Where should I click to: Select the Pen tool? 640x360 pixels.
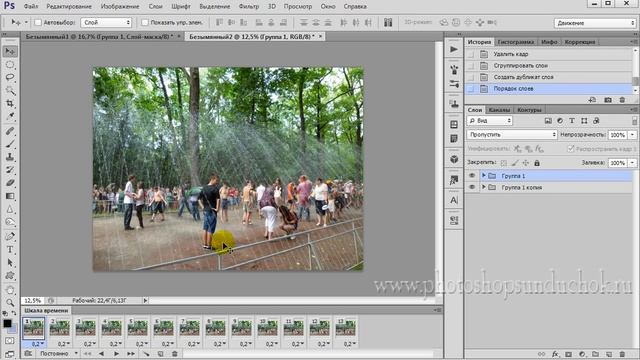[10, 236]
